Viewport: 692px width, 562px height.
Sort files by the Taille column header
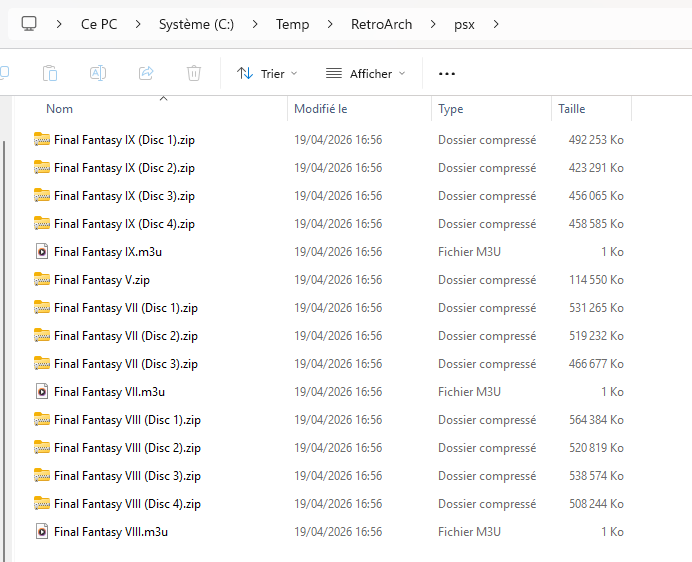tap(572, 109)
